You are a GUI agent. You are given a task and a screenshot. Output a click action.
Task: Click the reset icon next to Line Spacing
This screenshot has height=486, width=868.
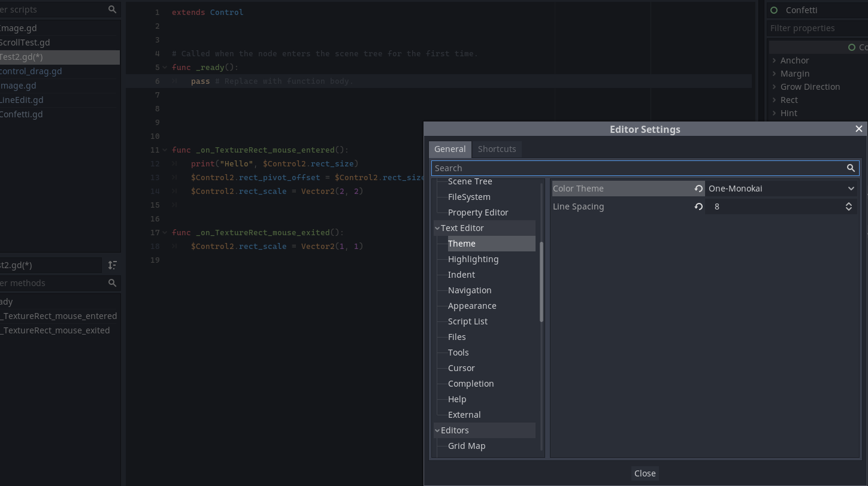698,206
